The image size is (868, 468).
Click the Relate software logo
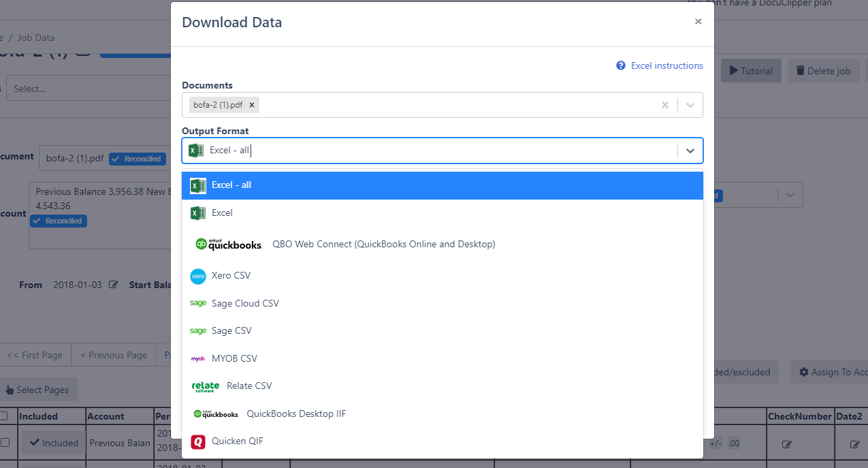pos(206,386)
